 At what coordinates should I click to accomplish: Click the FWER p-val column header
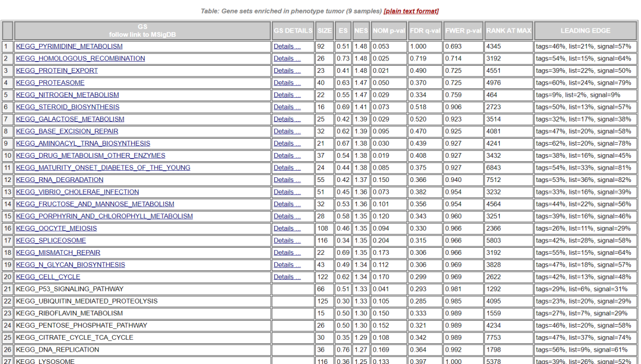pos(463,31)
